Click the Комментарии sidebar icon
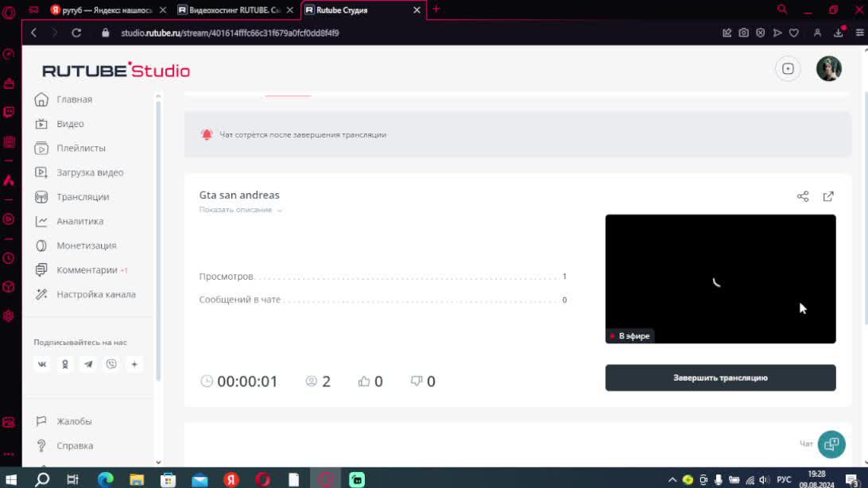 [41, 270]
